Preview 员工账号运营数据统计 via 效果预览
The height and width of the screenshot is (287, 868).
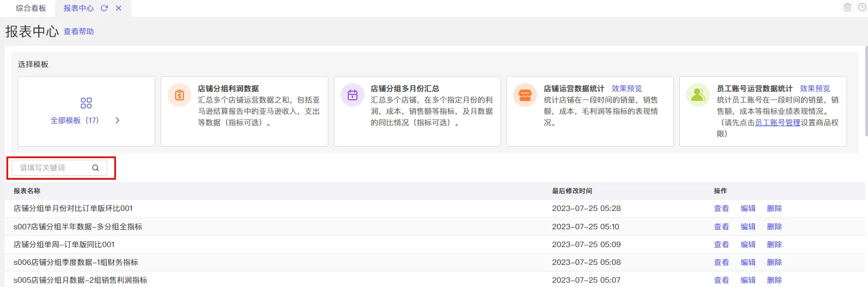coord(815,88)
